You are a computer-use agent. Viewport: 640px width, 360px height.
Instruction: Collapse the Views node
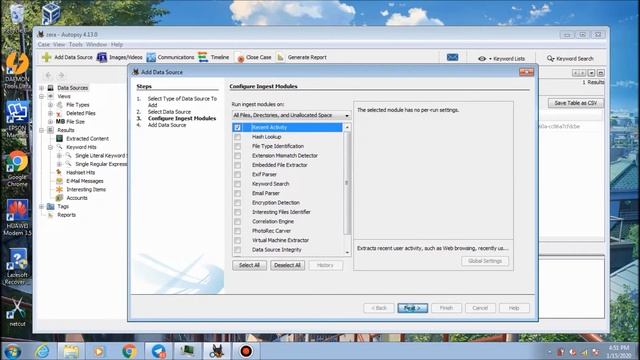42,96
